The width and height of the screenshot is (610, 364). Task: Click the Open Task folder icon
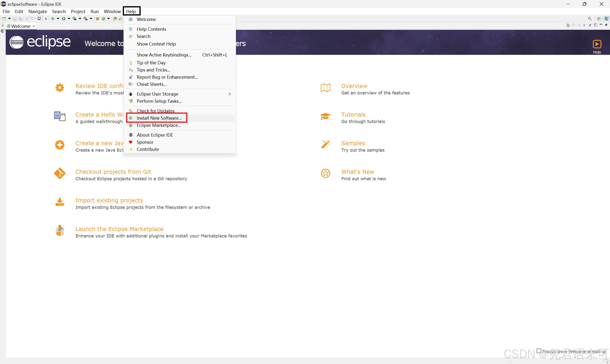click(120, 19)
